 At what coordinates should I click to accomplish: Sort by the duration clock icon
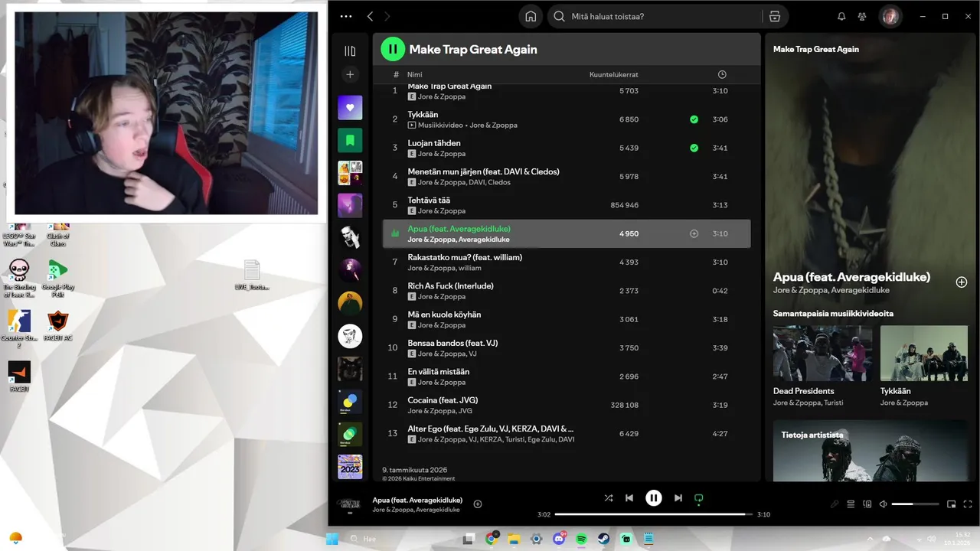pos(722,74)
